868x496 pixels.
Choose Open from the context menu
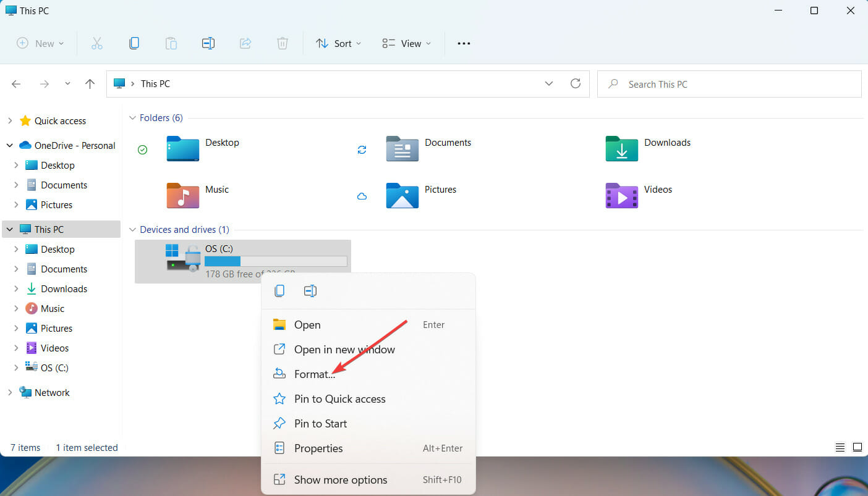point(368,324)
